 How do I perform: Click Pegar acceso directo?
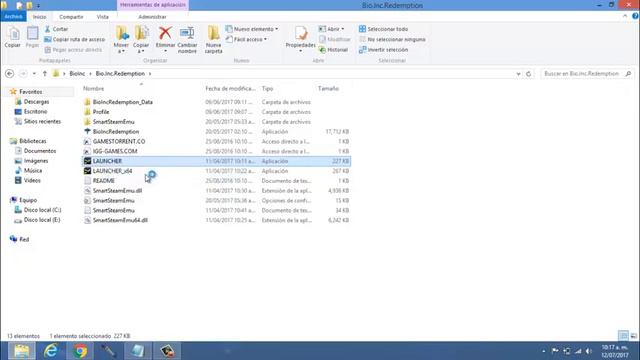(x=73, y=50)
